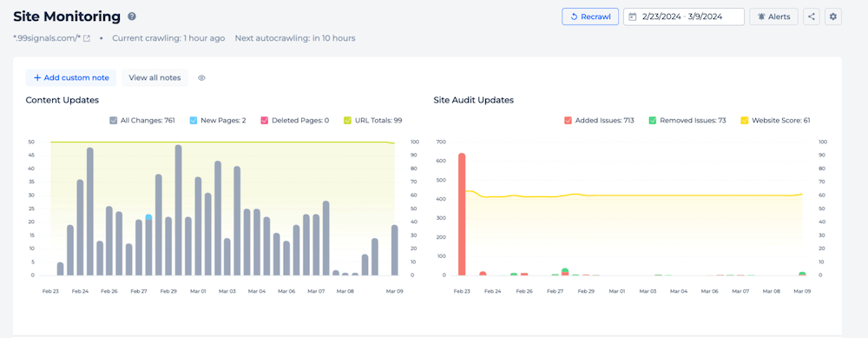Viewport: 868px width, 338px height.
Task: Open the external link icon next to 99signals.com
Action: 87,38
